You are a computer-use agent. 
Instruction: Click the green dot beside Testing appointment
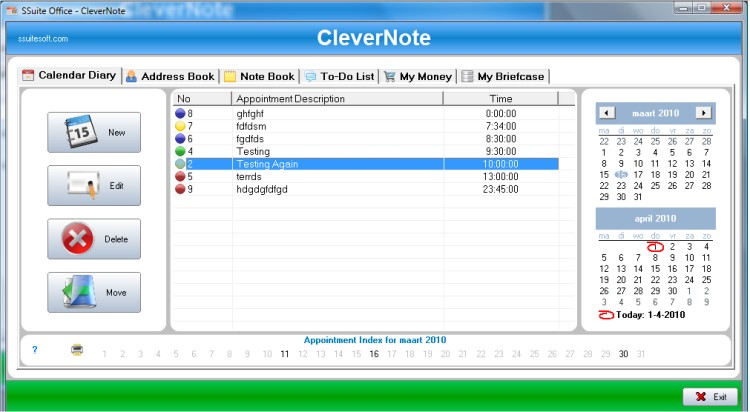180,151
